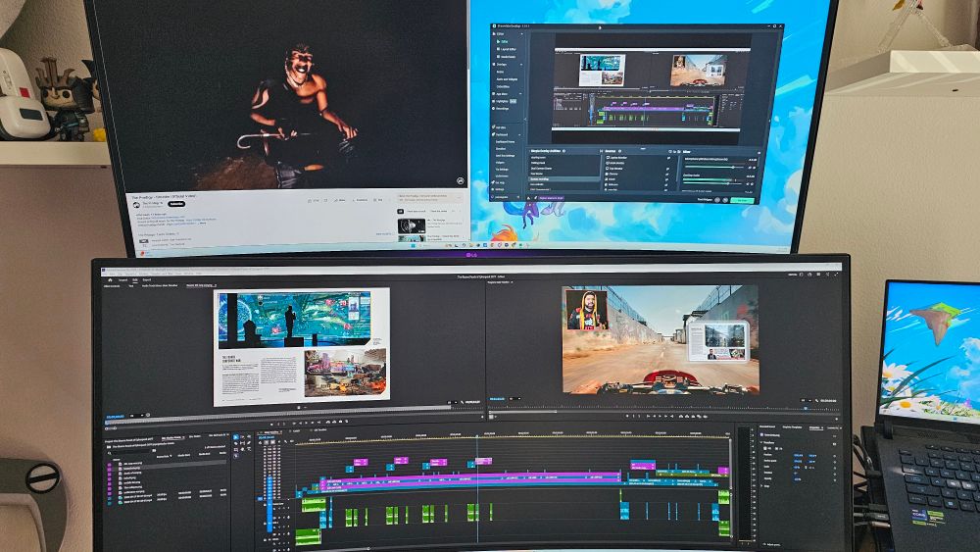
Task: Open the first recommended YouTube video thumbnail
Action: pyautogui.click(x=412, y=226)
